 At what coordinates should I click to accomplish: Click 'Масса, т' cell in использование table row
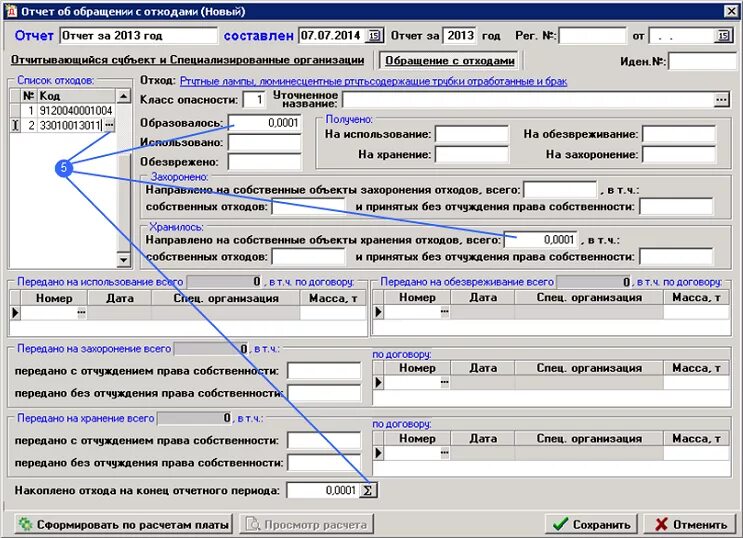(333, 313)
